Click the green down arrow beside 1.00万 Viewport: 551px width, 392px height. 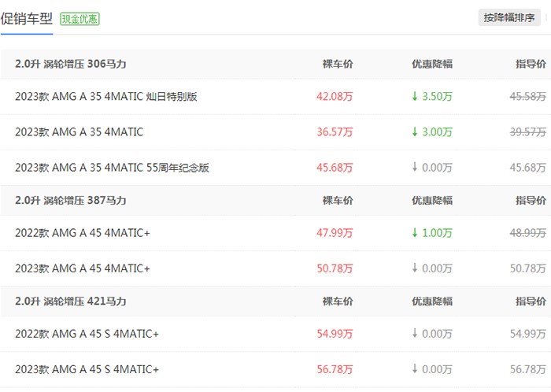415,232
